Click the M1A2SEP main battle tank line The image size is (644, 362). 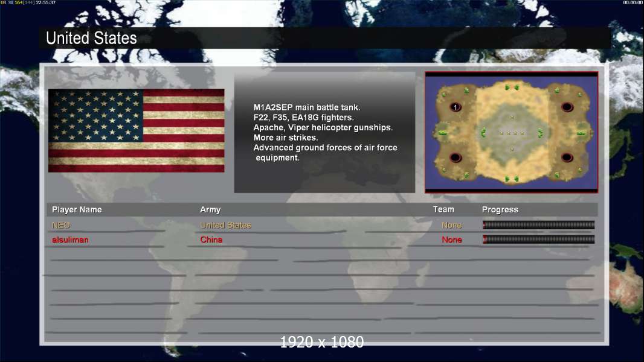(x=307, y=107)
